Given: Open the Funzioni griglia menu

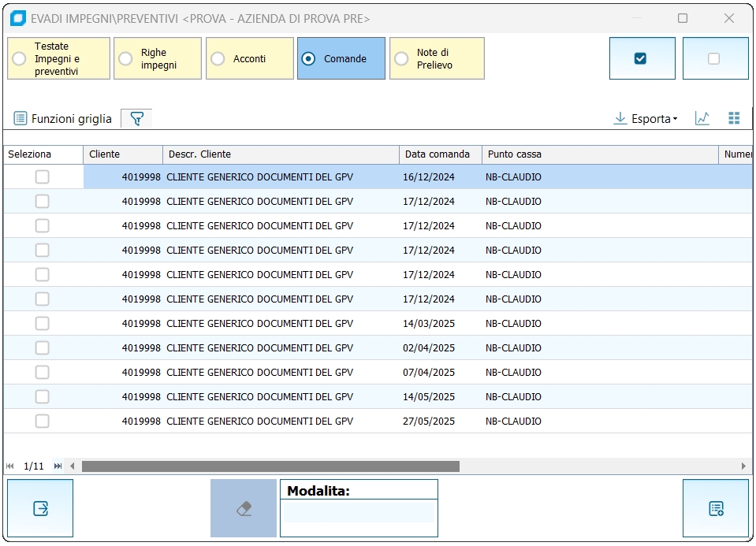Looking at the screenshot, I should [x=63, y=119].
